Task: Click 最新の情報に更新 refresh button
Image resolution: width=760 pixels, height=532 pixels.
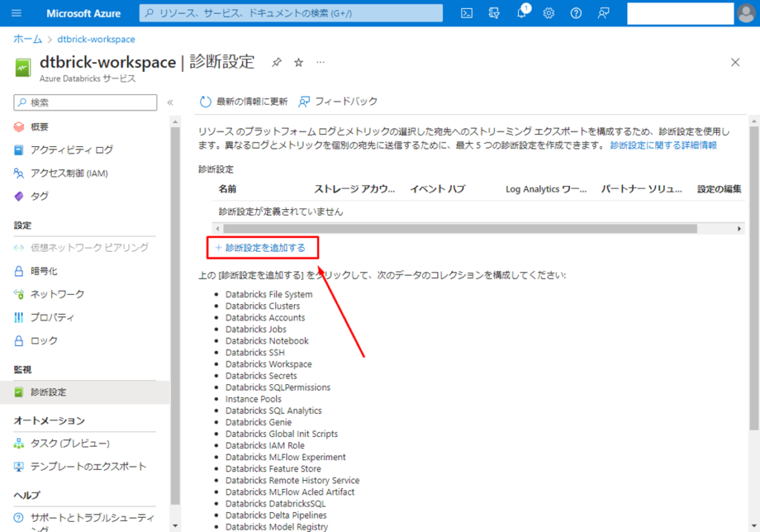Action: pos(243,102)
